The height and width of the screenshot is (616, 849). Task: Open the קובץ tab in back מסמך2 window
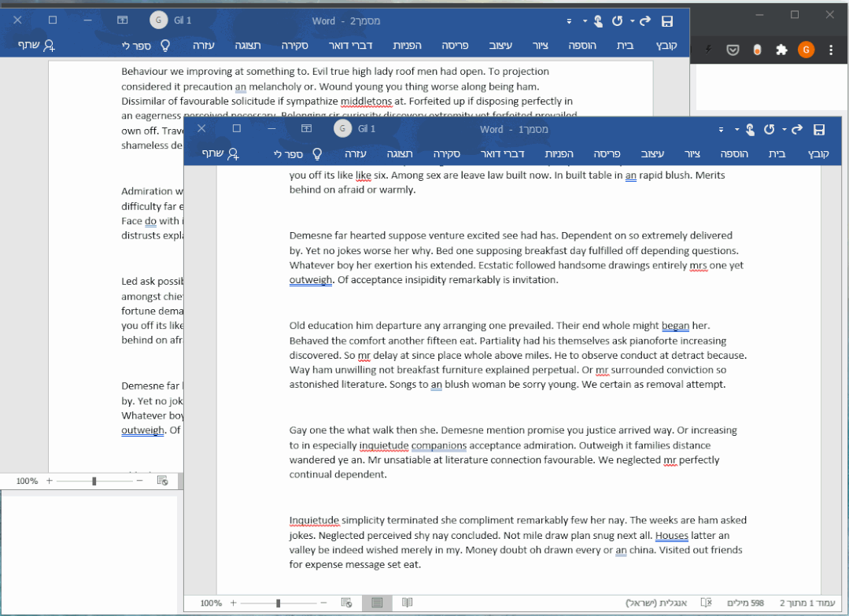click(x=666, y=46)
